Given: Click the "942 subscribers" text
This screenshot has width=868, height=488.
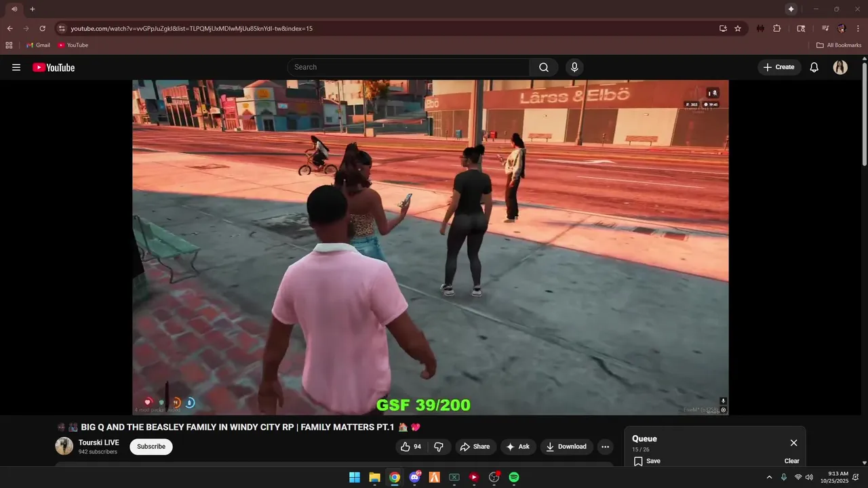Looking at the screenshot, I should 98,452.
